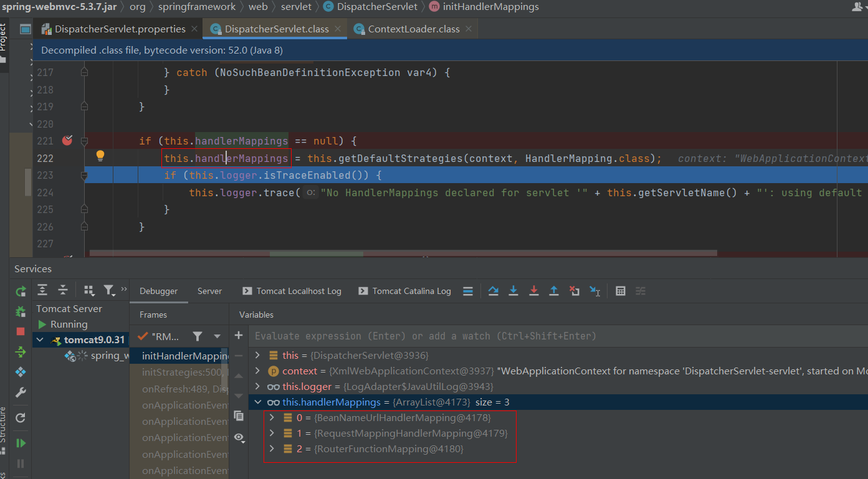Resume program with the green play icon
The width and height of the screenshot is (868, 479).
pyautogui.click(x=21, y=443)
